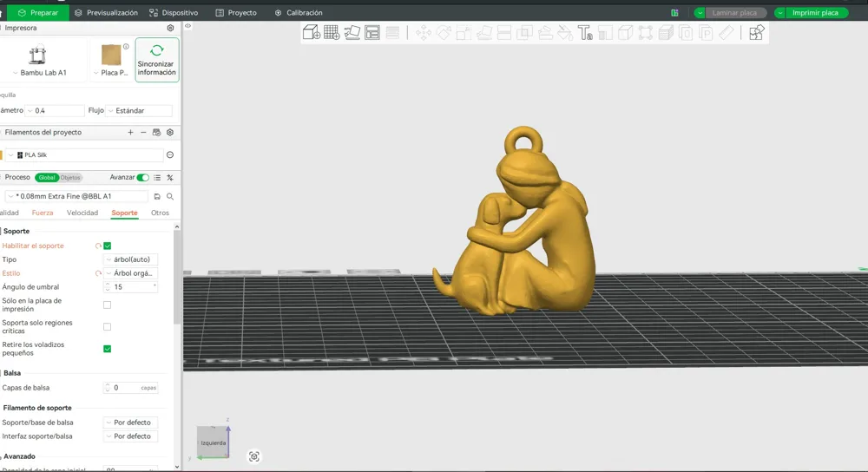Select the Support painting tool

click(x=545, y=33)
